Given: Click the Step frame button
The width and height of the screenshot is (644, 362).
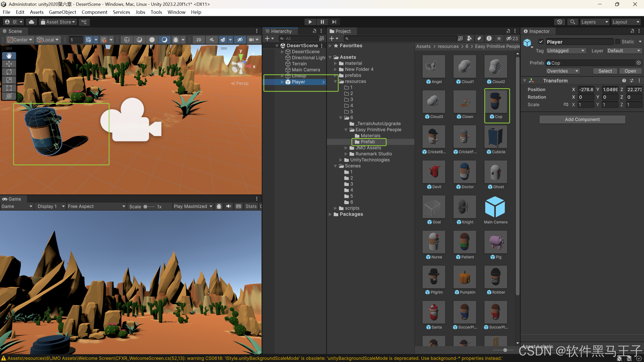Looking at the screenshot, I should click(334, 22).
